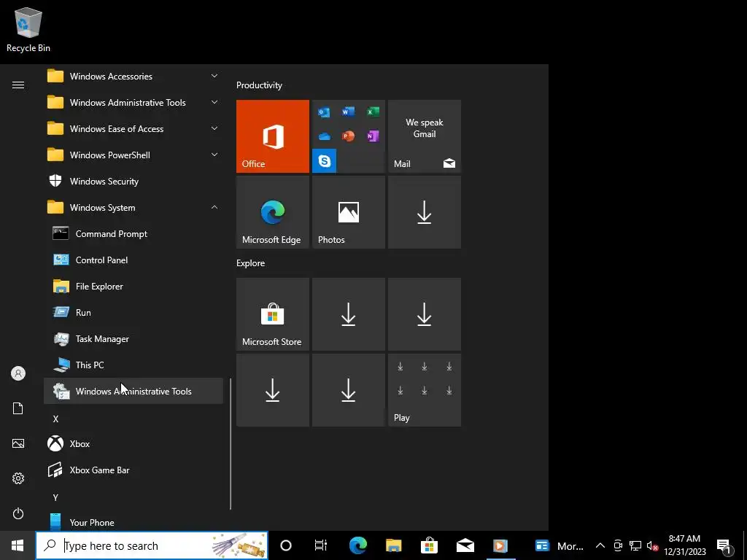Click the pending download tile beside Photos
747x560 pixels.
click(425, 212)
